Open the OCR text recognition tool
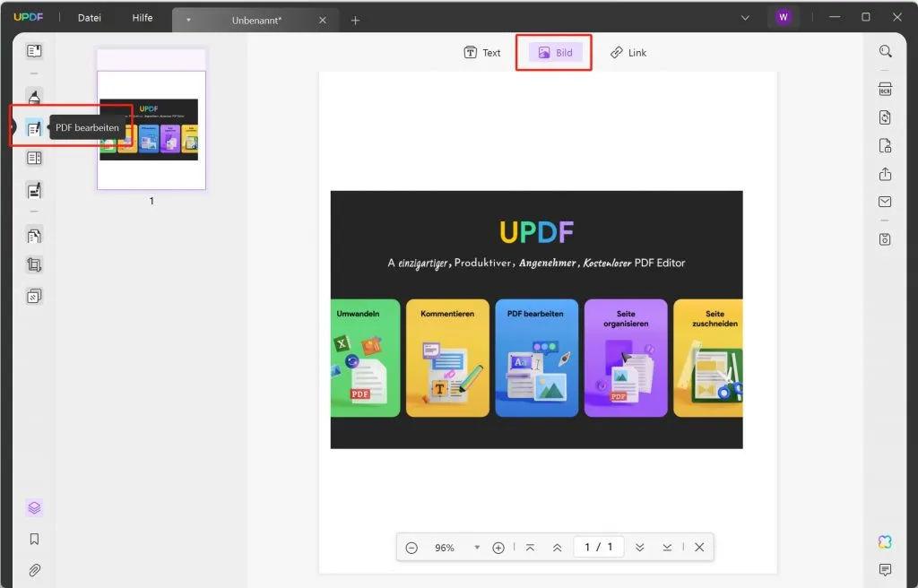Screen dimensions: 918x588 [885, 89]
